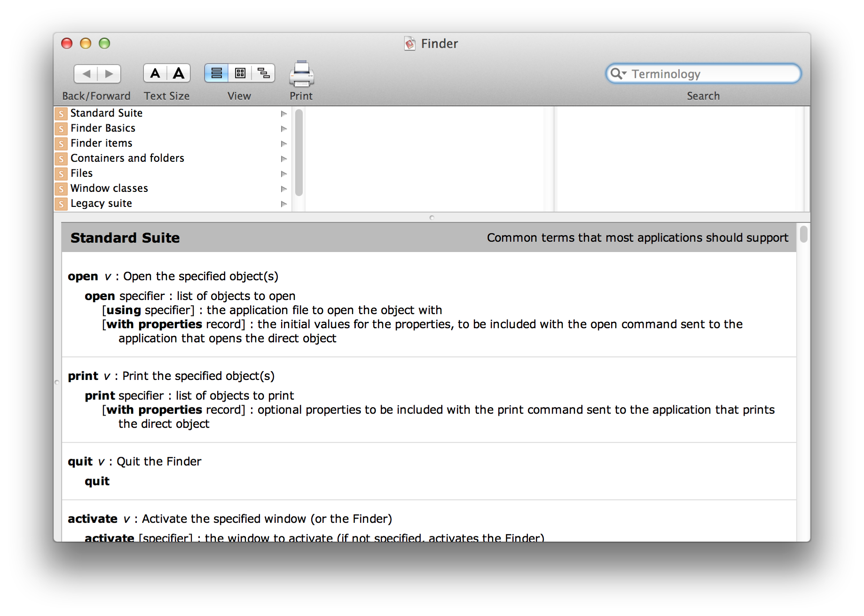
Task: Expand the Finder Basics disclosure triangle
Action: coord(284,128)
